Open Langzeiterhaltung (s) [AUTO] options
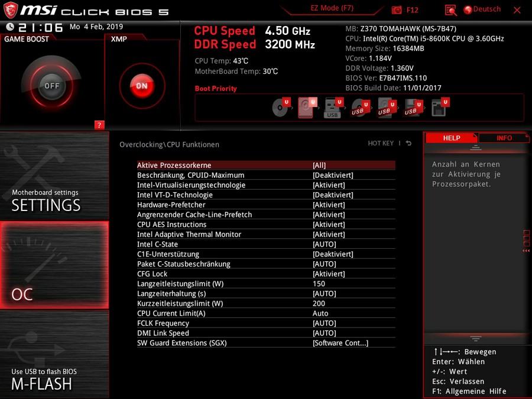The width and height of the screenshot is (532, 399). pyautogui.click(x=266, y=293)
